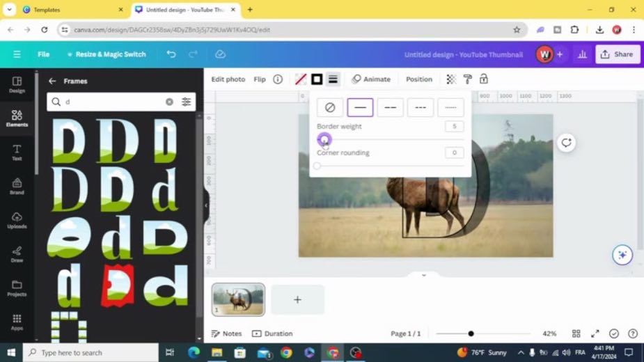Click the Windows Start button
The image size is (644, 362).
11,352
